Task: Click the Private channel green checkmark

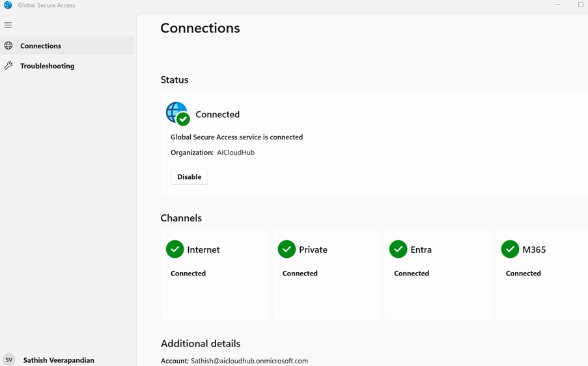Action: [x=287, y=249]
